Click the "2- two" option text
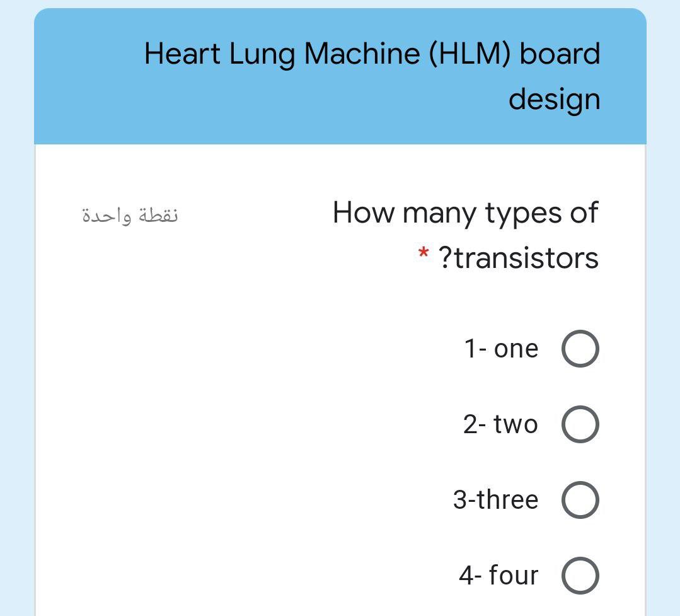The image size is (680, 616). [x=501, y=424]
